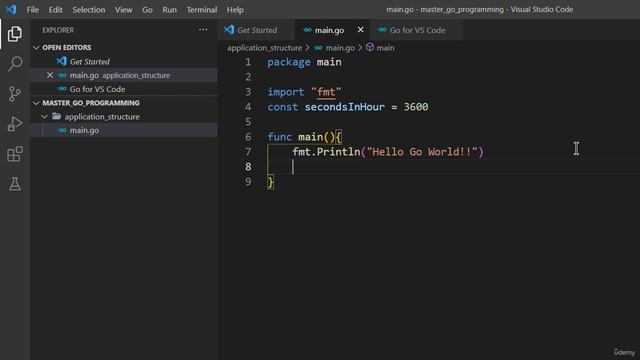The image size is (640, 360).
Task: Select main.go under application_structure folder
Action: tap(124, 130)
